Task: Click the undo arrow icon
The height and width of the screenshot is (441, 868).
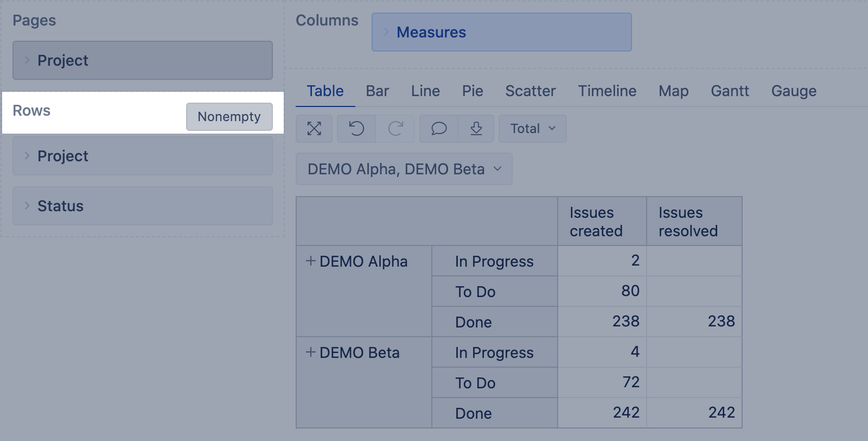Action: 356,129
